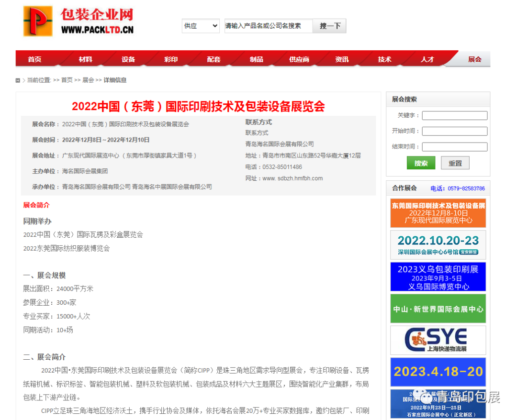Image resolution: width=517 pixels, height=420 pixels.
Task: Open the blue 2023.4.18-20 banner
Action: (x=438, y=372)
